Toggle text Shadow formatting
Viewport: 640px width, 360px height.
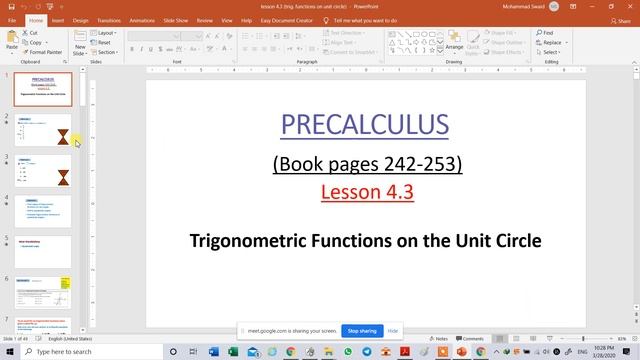160,49
